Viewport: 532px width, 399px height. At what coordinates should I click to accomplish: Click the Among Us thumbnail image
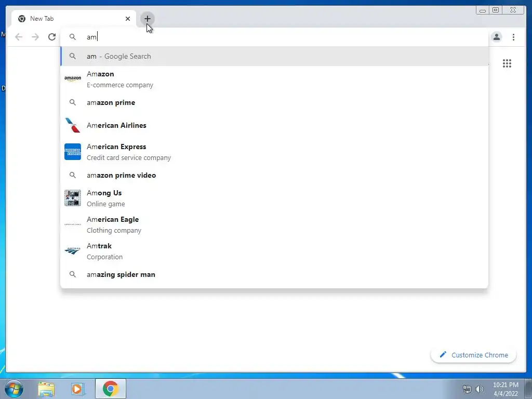73,198
